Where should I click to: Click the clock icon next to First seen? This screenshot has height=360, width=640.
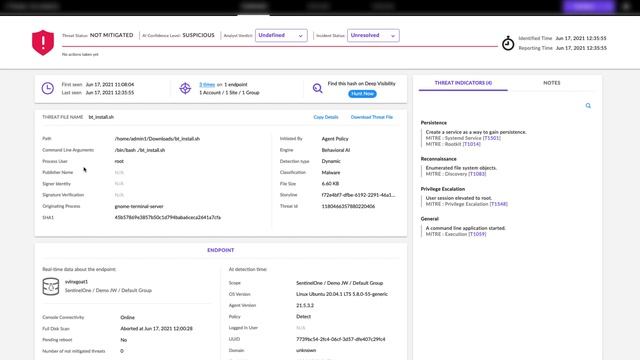pos(48,88)
